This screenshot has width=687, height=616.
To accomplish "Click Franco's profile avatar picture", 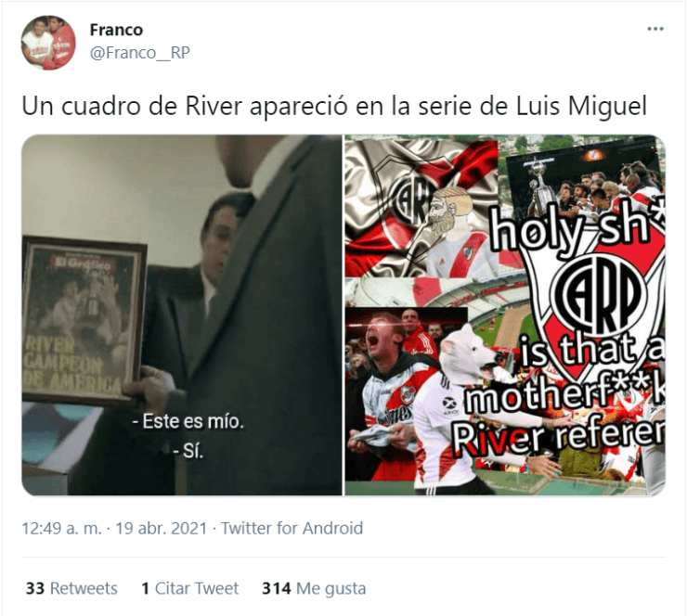I will coord(48,43).
